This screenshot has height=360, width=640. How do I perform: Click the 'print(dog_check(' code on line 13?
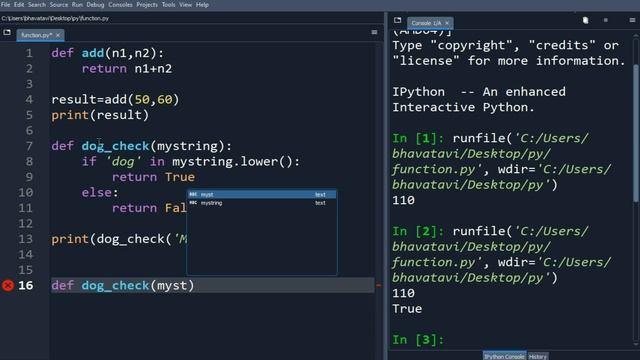pos(111,239)
